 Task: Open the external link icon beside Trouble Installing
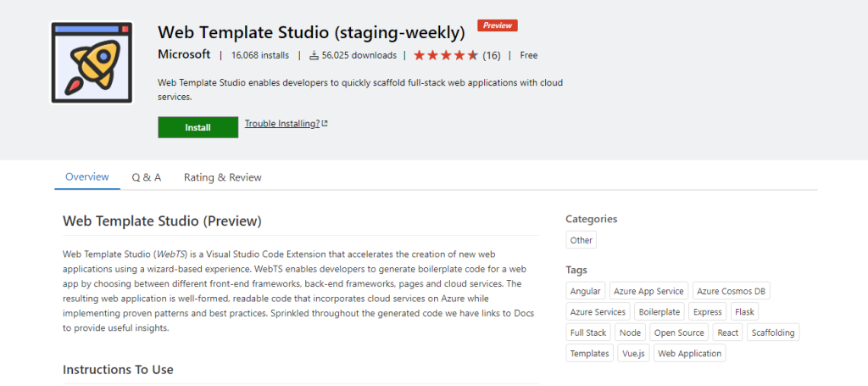tap(325, 124)
